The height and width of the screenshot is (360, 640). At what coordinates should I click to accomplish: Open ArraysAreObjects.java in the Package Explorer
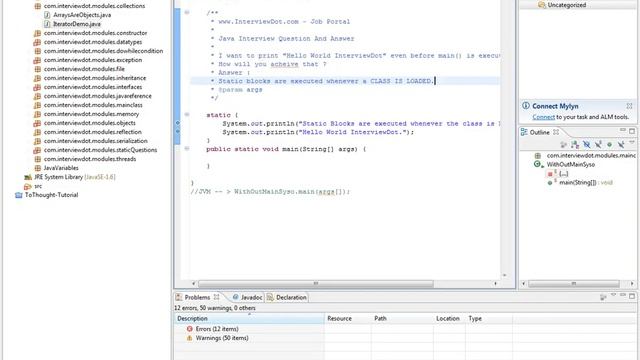[x=82, y=15]
